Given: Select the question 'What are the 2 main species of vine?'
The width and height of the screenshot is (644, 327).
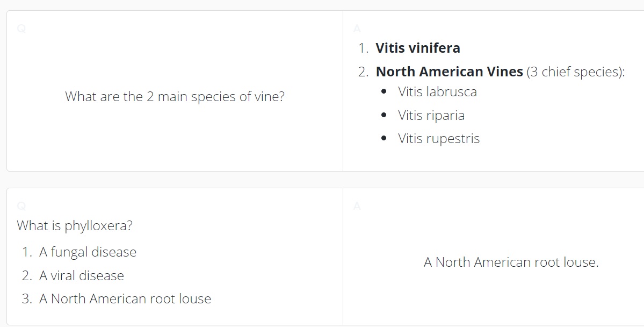Looking at the screenshot, I should click(175, 97).
